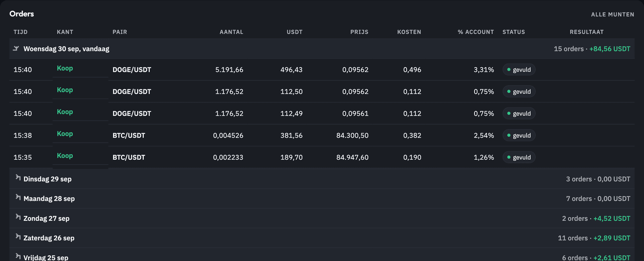Screen dimensions: 644x261
Task: Click the account percentage 3,31%
Action: click(484, 70)
